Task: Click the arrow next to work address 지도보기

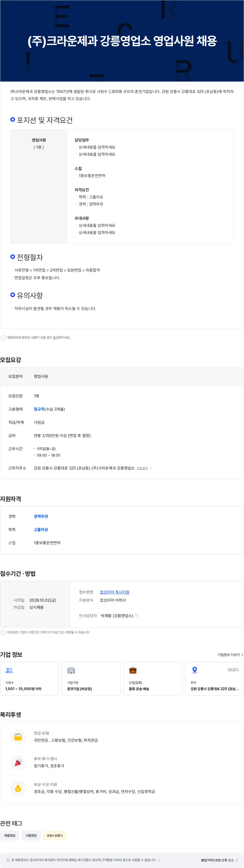Action: [x=151, y=468]
